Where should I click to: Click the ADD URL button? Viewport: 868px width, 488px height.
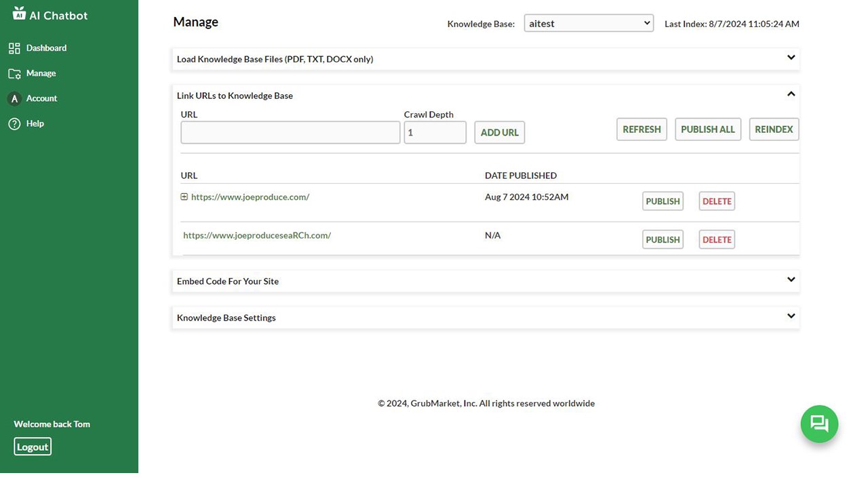point(500,132)
